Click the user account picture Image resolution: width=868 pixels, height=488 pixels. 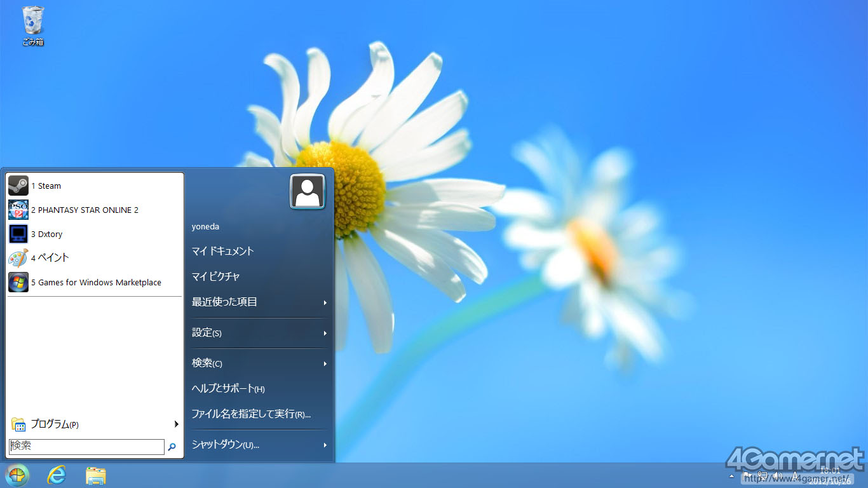click(308, 191)
